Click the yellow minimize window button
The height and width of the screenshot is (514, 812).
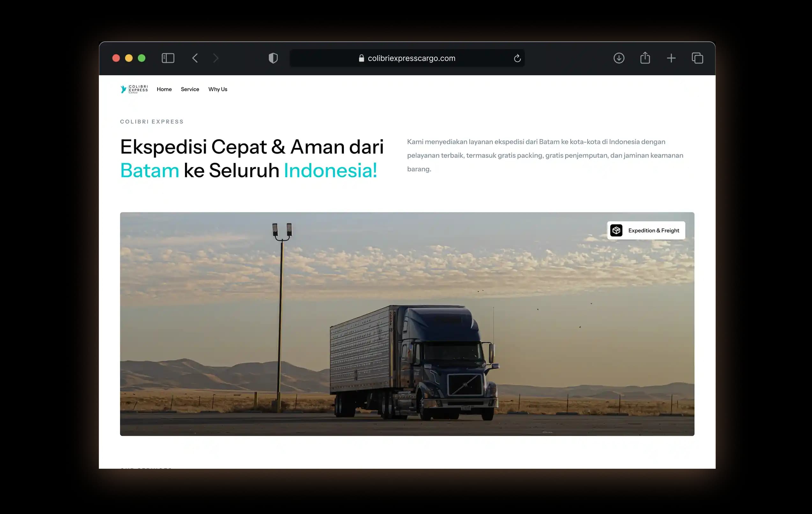pos(129,58)
